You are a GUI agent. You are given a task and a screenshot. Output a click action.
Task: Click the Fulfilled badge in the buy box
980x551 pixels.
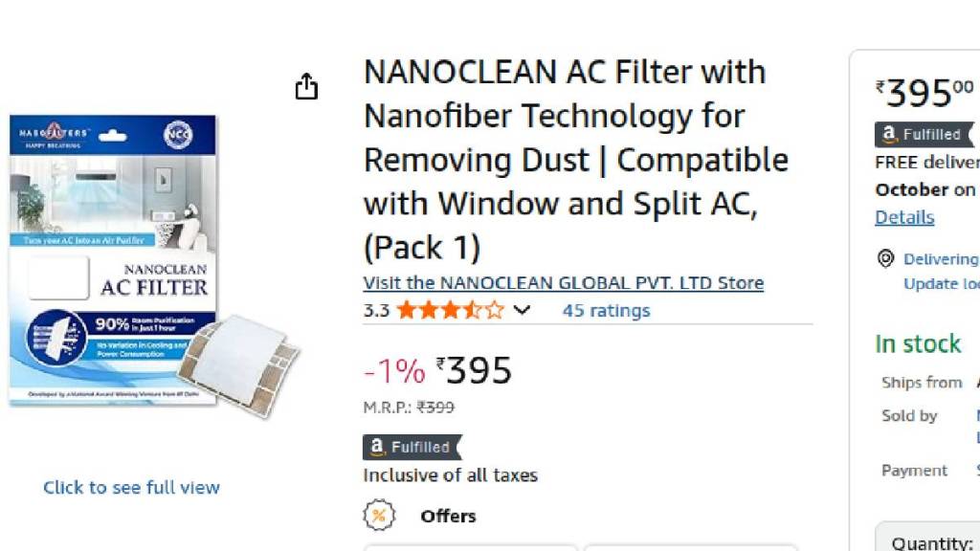point(924,135)
